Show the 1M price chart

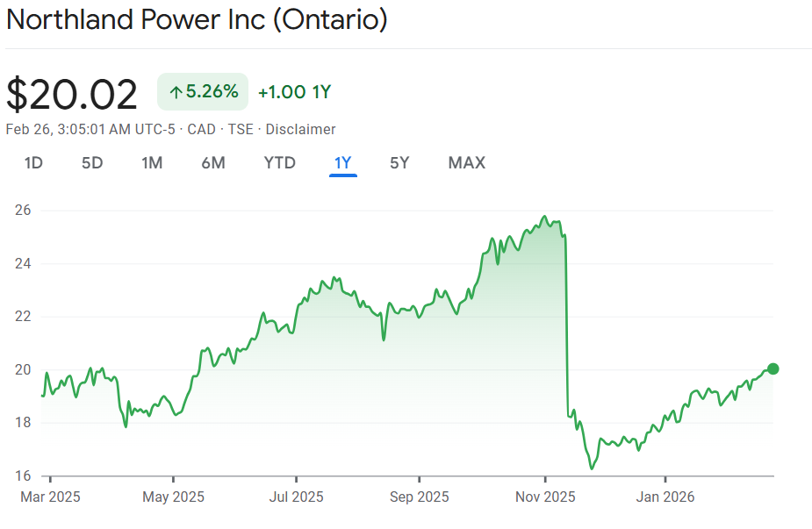(x=152, y=162)
